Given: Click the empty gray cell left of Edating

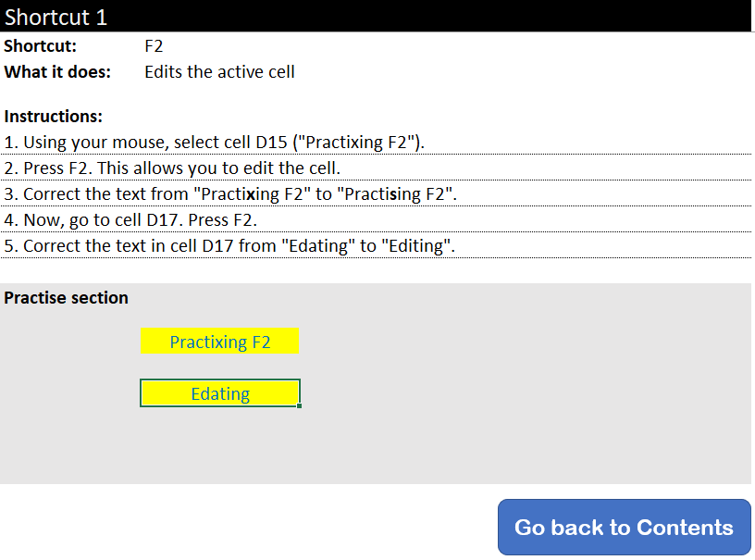Looking at the screenshot, I should 69,393.
